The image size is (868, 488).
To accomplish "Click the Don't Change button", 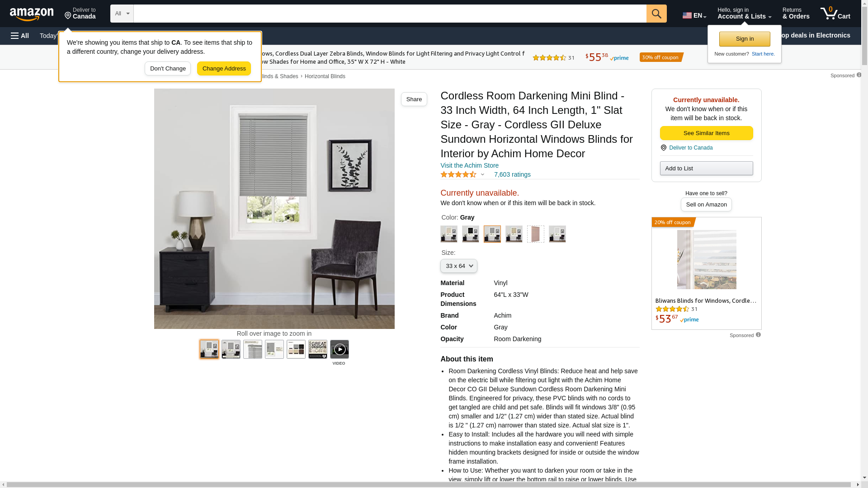I will pos(168,69).
